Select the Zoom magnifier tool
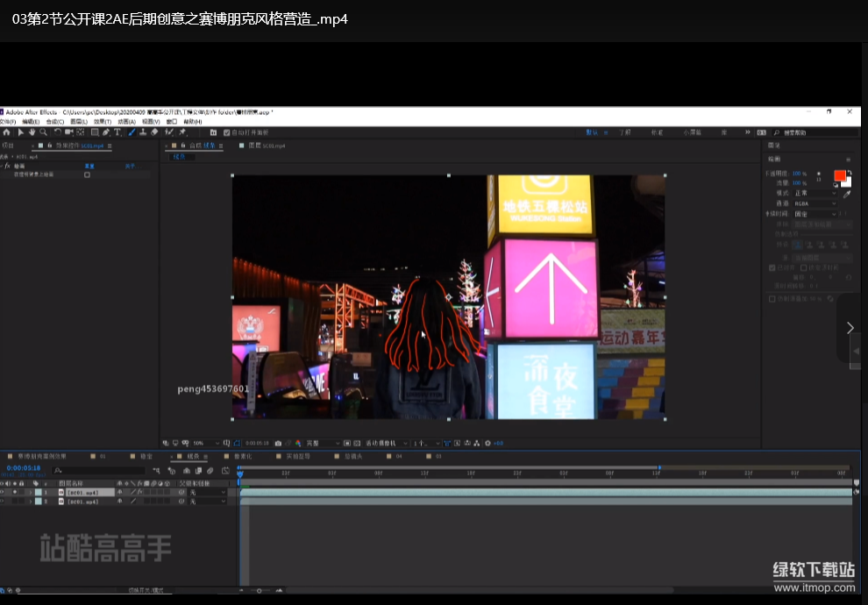The height and width of the screenshot is (605, 868). click(43, 132)
